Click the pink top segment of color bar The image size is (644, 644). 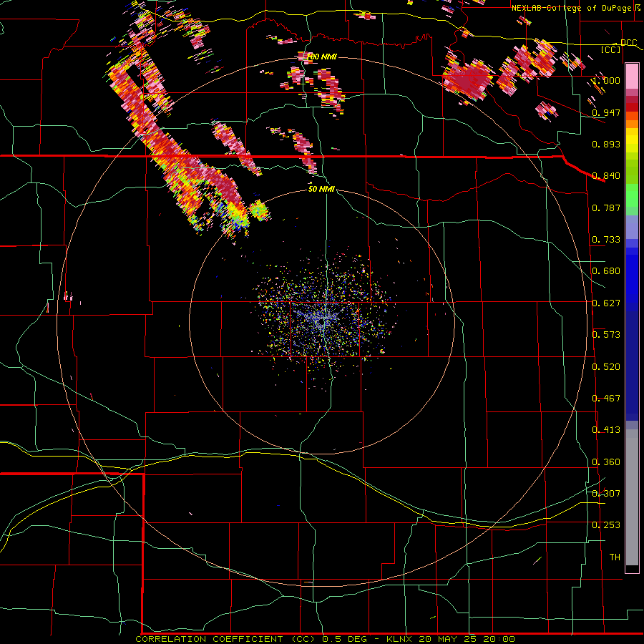pos(632,77)
